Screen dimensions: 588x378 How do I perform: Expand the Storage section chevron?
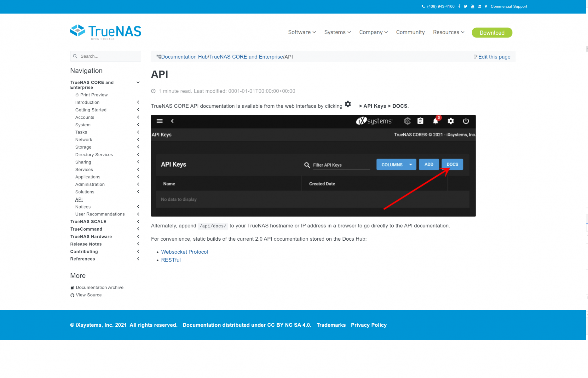(138, 147)
